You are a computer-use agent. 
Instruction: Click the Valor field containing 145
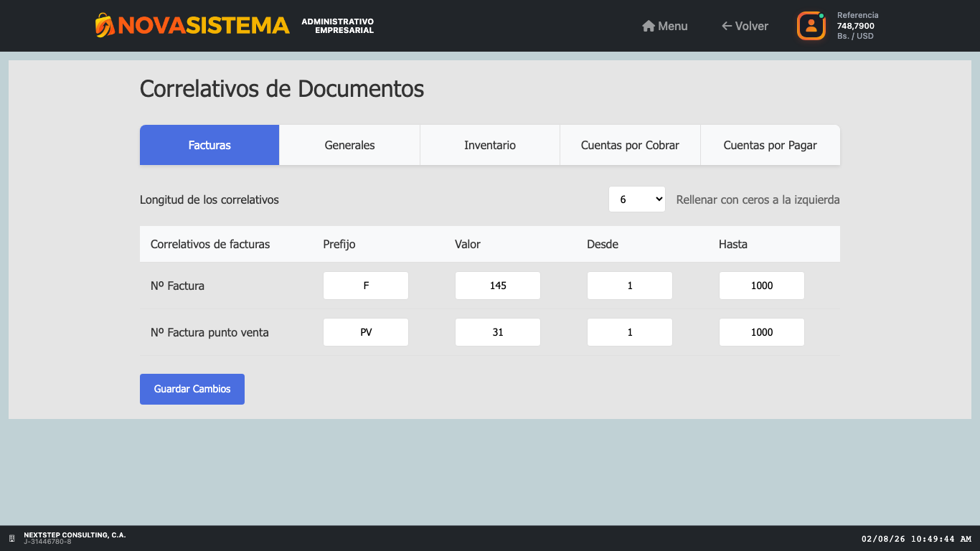point(498,286)
